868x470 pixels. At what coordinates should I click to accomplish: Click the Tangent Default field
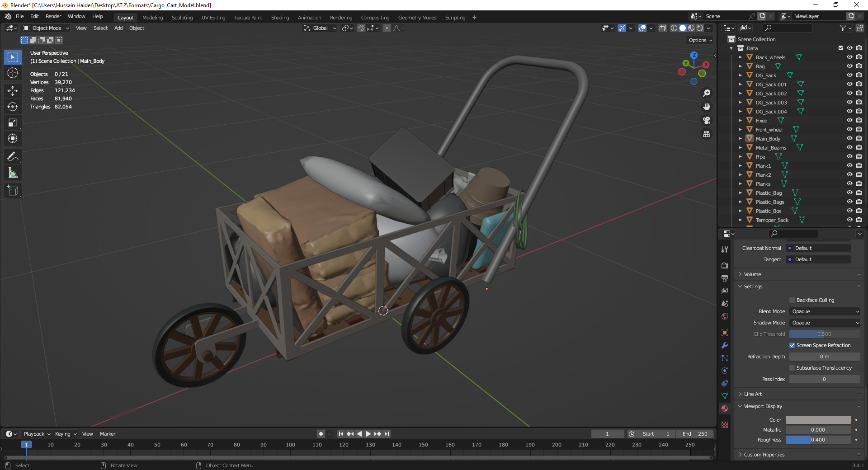pos(819,259)
